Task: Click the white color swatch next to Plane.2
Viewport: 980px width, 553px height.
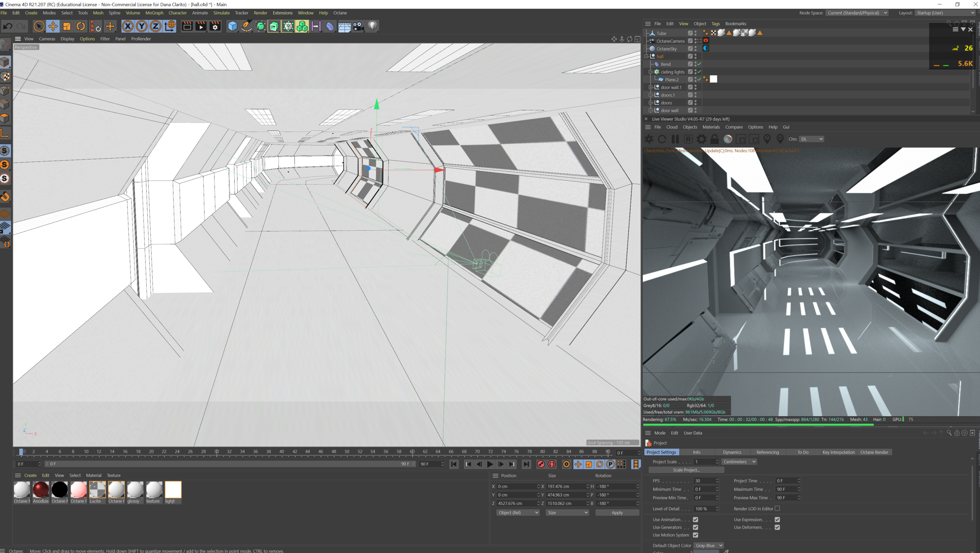Action: coord(713,79)
